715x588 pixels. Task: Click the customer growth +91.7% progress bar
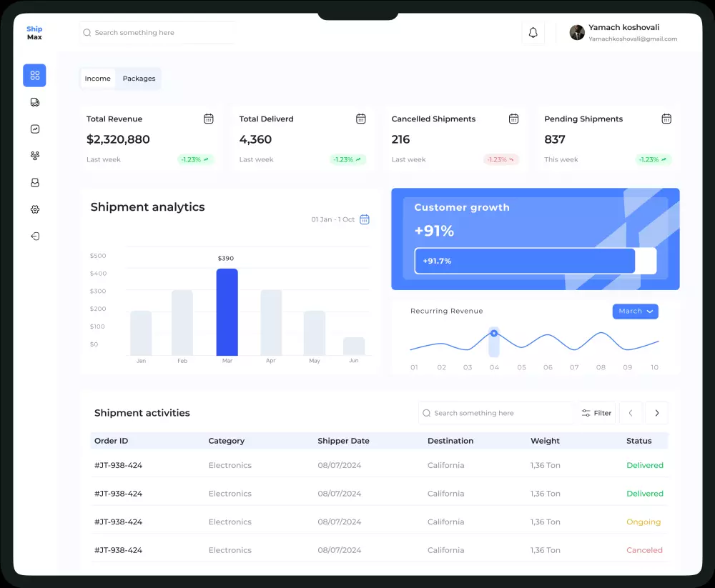click(536, 261)
